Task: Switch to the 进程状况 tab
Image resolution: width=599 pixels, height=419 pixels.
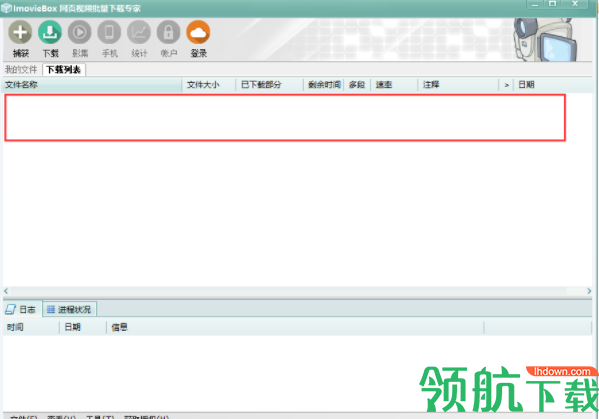Action: click(x=70, y=309)
